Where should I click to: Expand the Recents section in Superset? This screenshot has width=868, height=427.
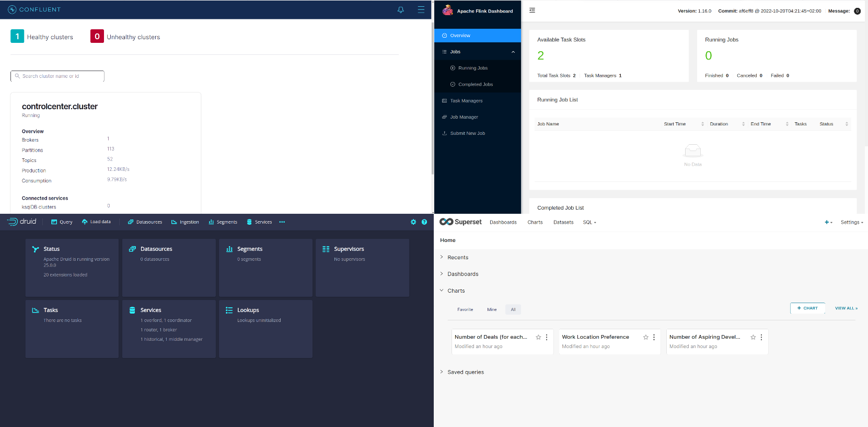tap(457, 257)
